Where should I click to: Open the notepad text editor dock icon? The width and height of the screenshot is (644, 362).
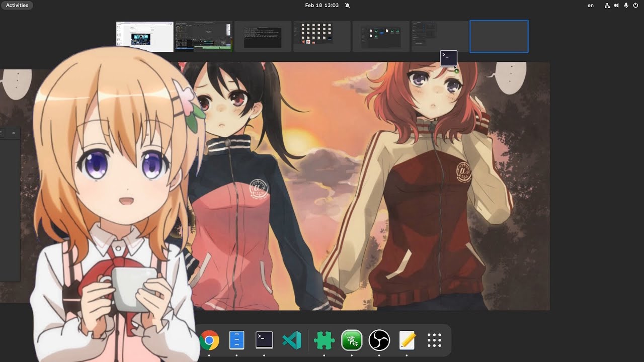point(407,340)
